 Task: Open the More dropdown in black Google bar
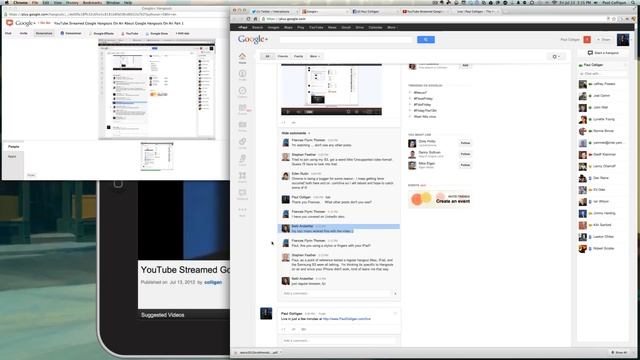391,27
